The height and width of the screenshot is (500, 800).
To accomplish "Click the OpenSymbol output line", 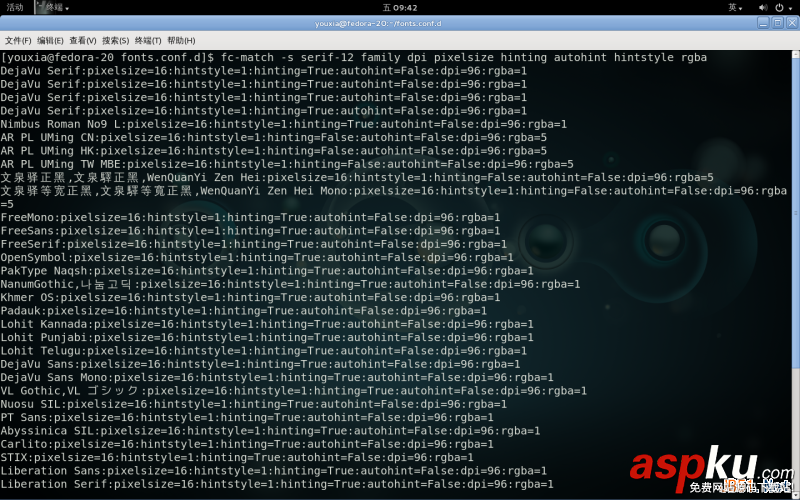I will tap(257, 257).
